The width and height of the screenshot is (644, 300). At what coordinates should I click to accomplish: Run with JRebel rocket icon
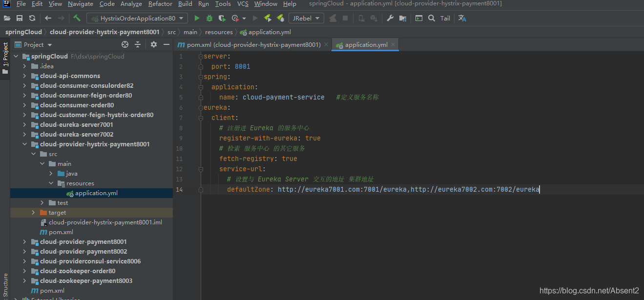[x=268, y=18]
